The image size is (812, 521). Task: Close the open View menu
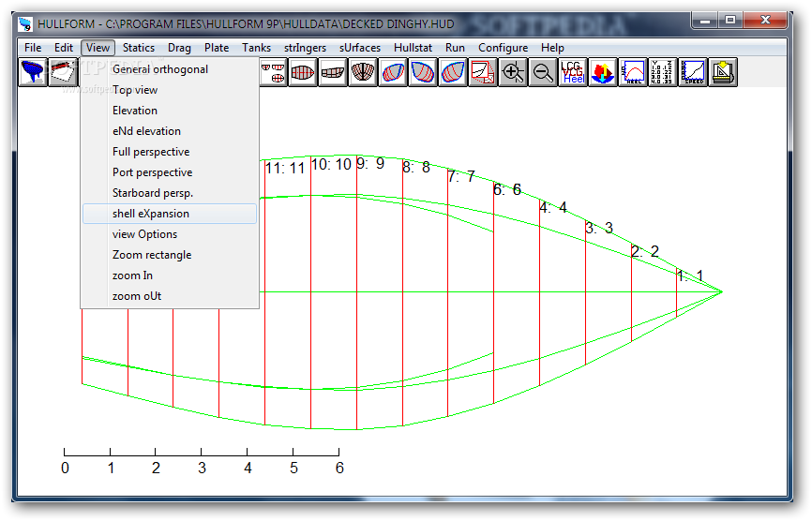pos(98,48)
